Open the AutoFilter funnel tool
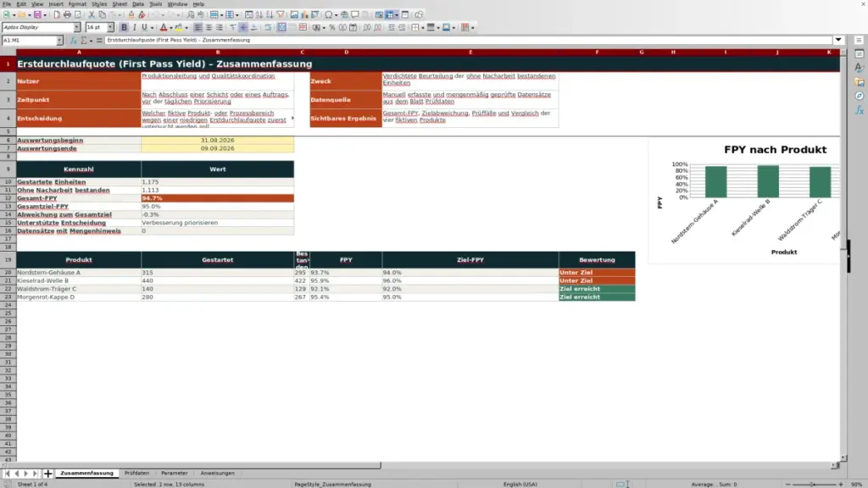868x488 pixels. [x=281, y=14]
